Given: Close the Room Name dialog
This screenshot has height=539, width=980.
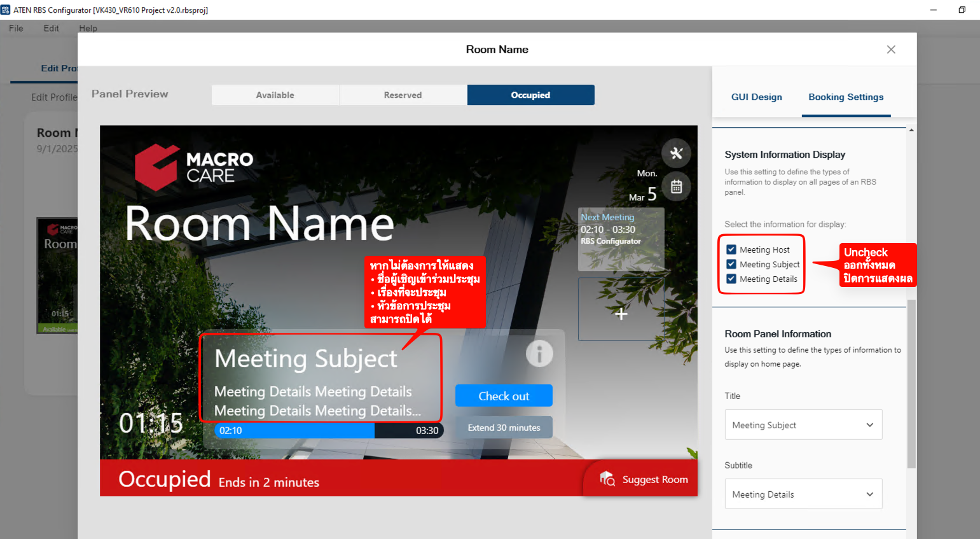Looking at the screenshot, I should 891,50.
